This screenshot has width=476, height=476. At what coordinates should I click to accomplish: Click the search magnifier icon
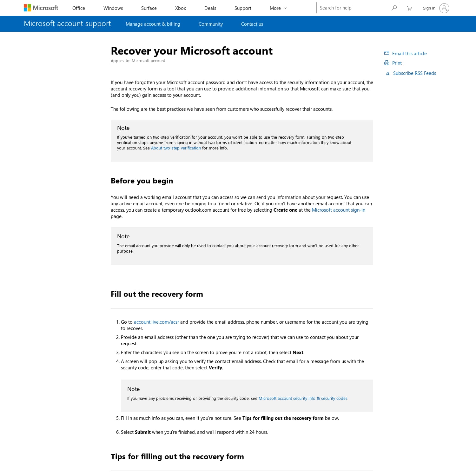coord(394,8)
